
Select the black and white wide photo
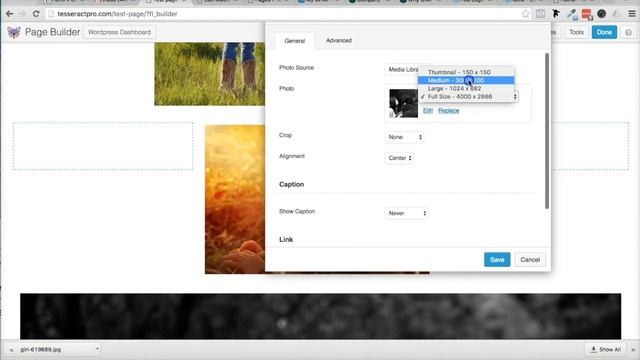tap(320, 316)
